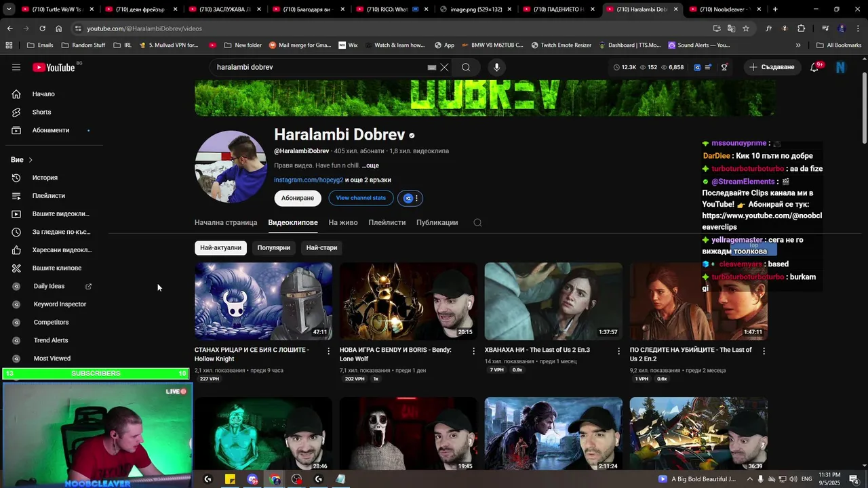The width and height of the screenshot is (868, 488).
Task: Open the Hollow Knight video thumbnail
Action: 263,301
